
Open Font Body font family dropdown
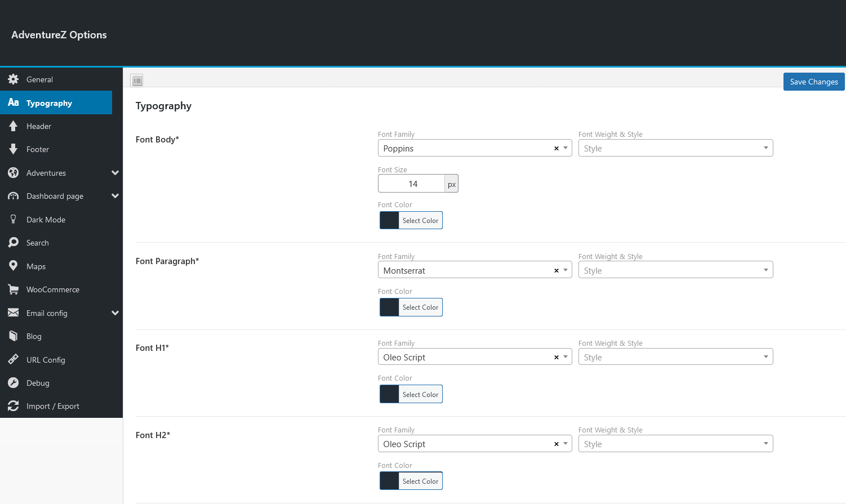475,148
